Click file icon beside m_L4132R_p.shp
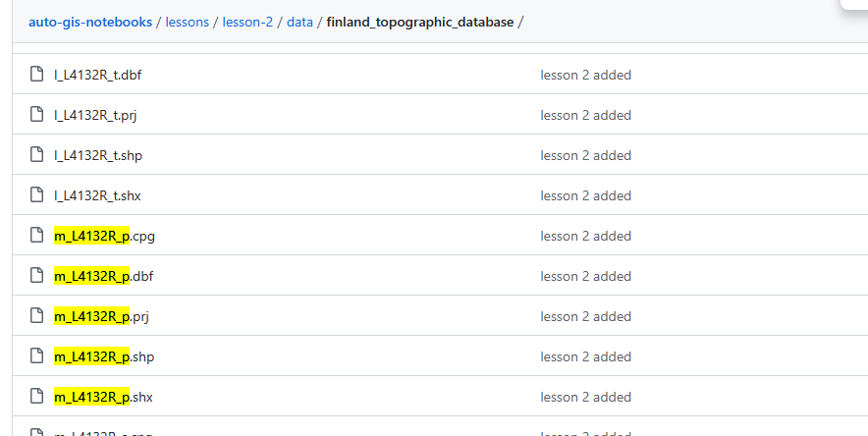Screen dimensions: 868x436 click(37, 356)
